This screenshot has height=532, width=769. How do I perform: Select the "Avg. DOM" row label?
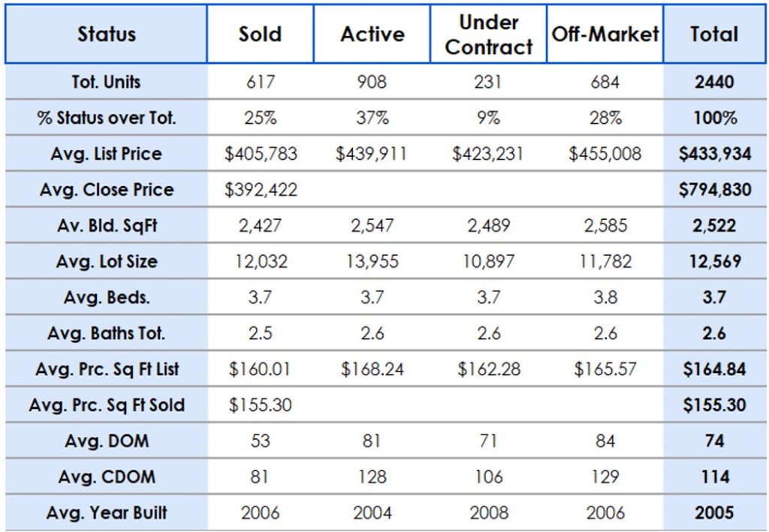pos(106,441)
